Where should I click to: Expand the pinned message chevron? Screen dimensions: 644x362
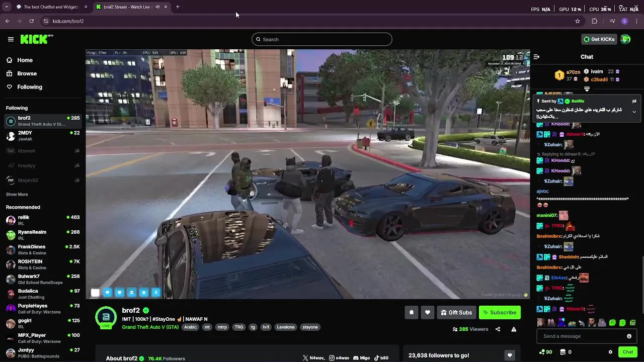[x=634, y=112]
